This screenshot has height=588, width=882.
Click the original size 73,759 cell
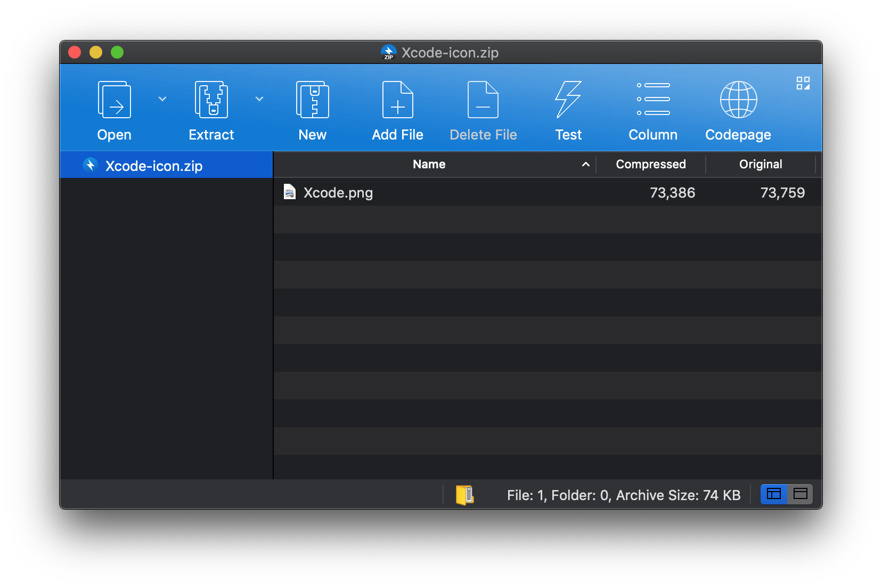tap(782, 192)
